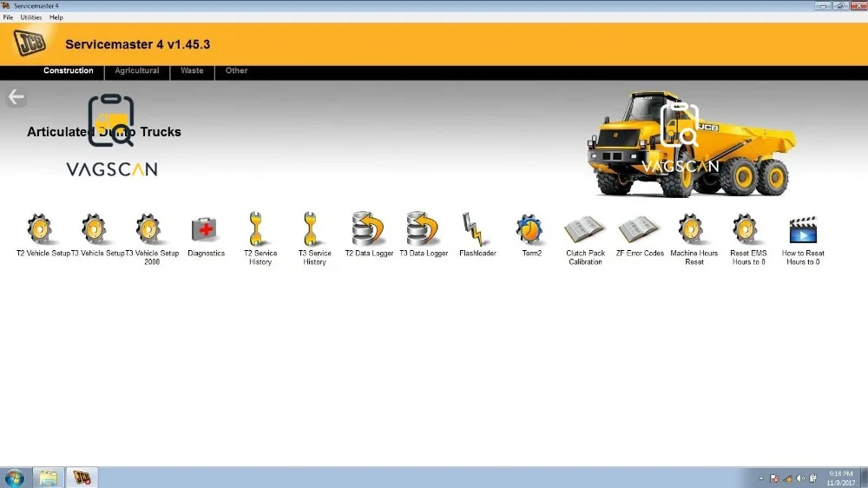Switch to the Agricultural tab
The width and height of the screenshot is (868, 488).
click(x=137, y=71)
